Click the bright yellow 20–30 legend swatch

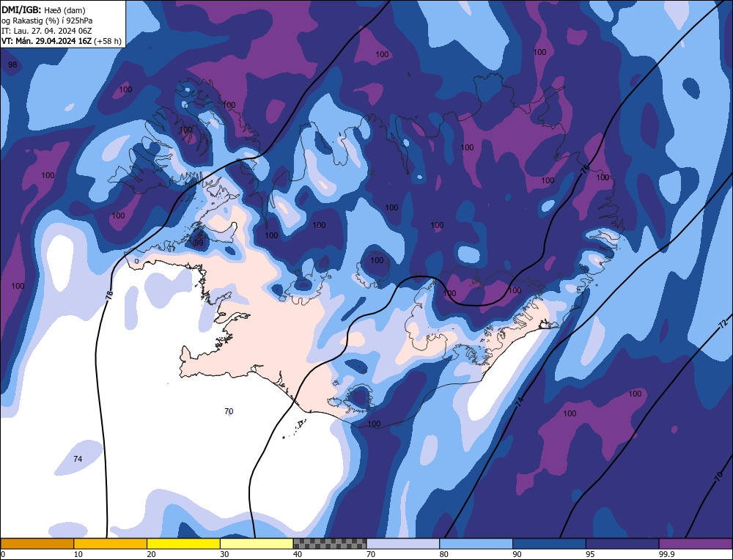pos(184,543)
